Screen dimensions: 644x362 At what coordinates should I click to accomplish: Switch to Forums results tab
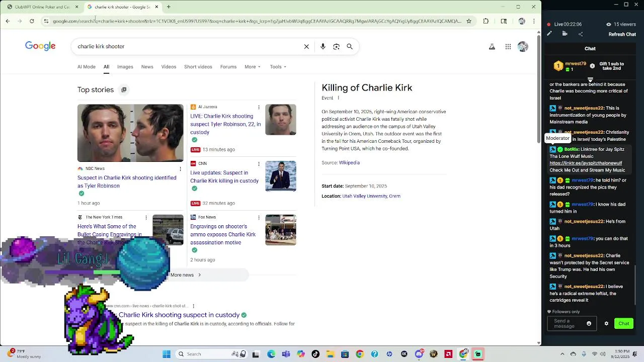coord(228,67)
